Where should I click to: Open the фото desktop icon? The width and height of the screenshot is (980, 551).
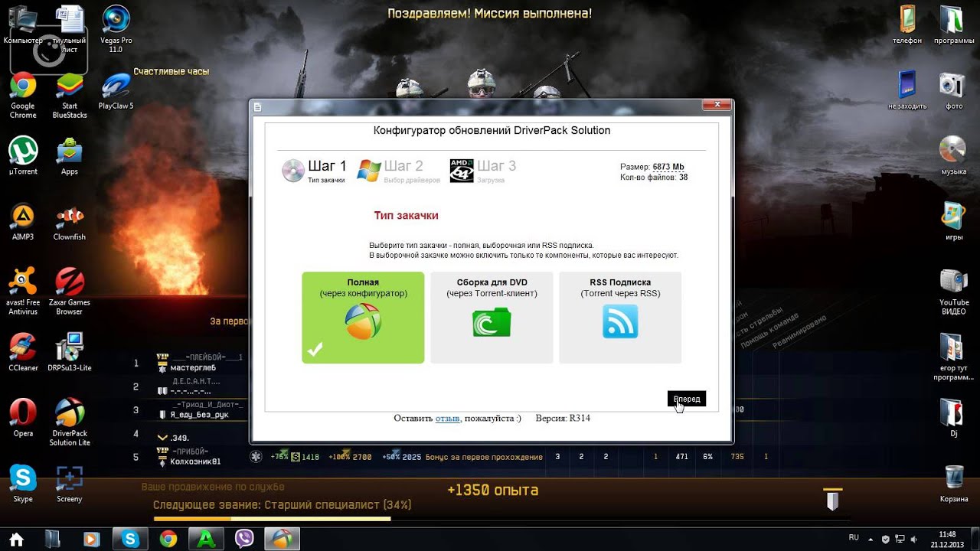[x=953, y=90]
